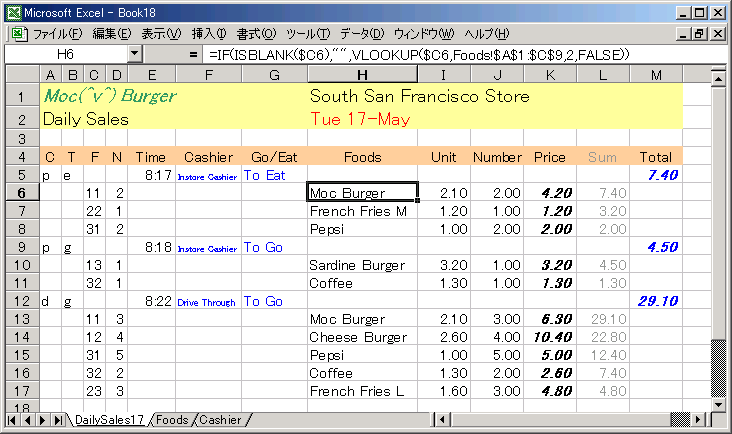Screen dimensions: 732x434
Task: Select column K header
Action: (550, 75)
